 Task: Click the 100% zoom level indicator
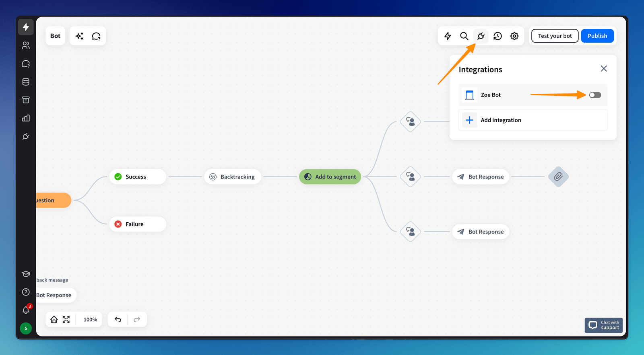90,320
